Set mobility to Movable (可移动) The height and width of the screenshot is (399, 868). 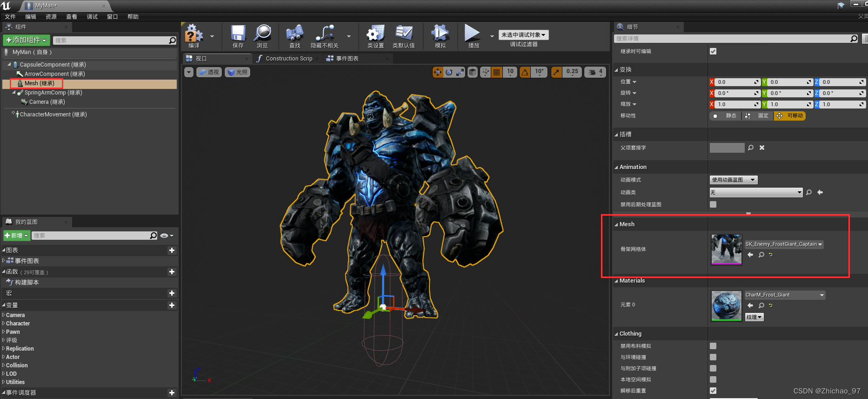point(789,115)
